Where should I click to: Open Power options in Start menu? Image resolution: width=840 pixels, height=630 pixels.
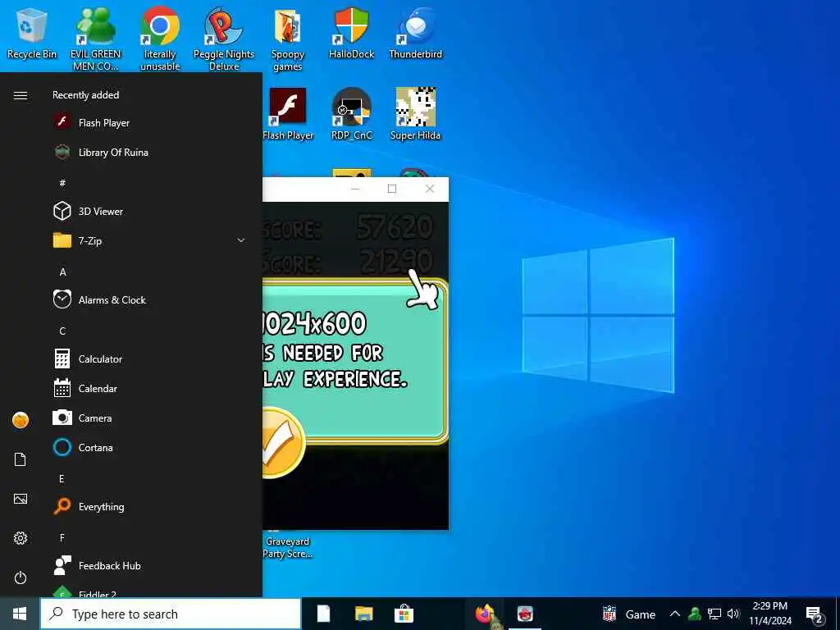coord(21,577)
